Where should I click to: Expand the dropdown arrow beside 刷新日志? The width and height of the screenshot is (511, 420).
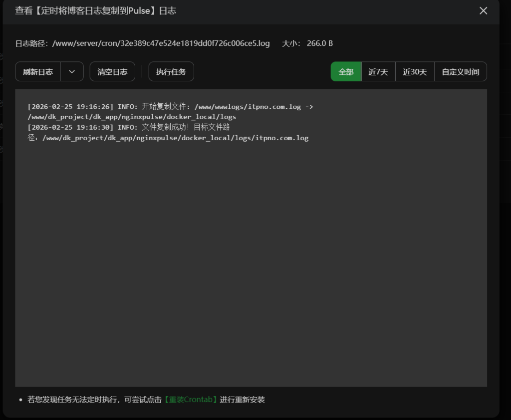[72, 72]
